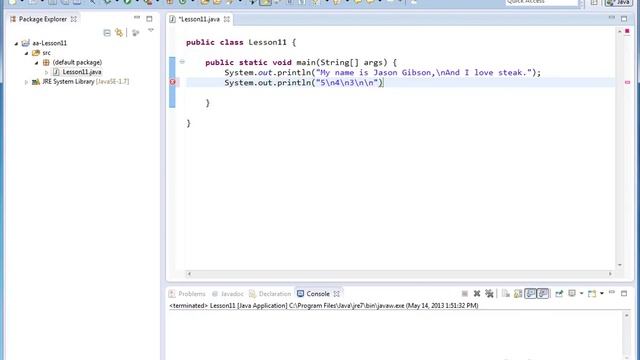Click editor horizontal scrollbar right arrow
This screenshot has width=640, height=360.
tap(610, 274)
